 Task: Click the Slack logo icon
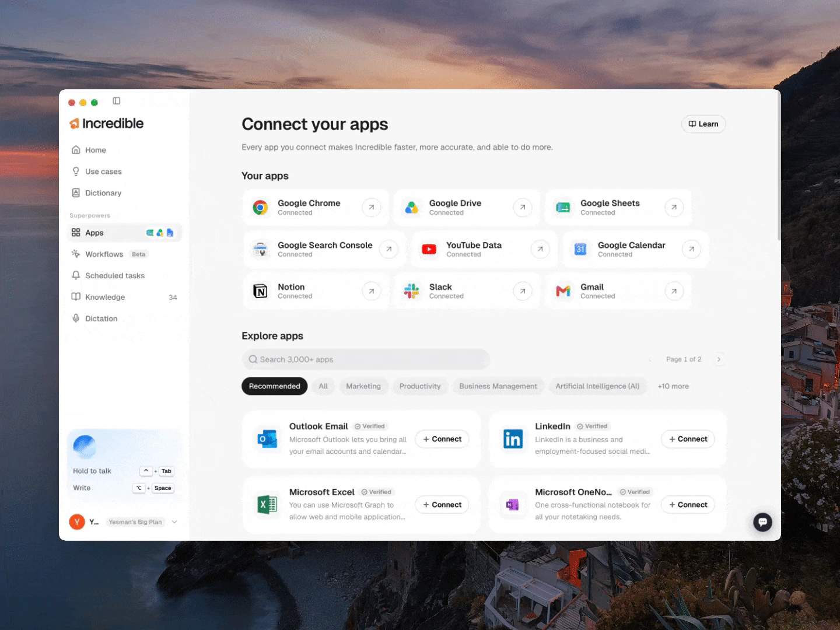coord(412,291)
